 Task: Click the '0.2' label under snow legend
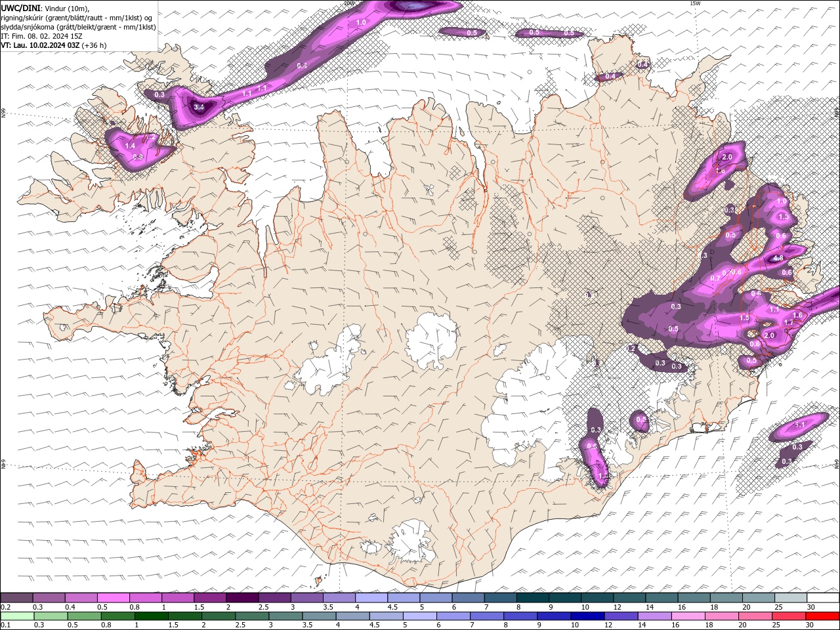(x=5, y=607)
